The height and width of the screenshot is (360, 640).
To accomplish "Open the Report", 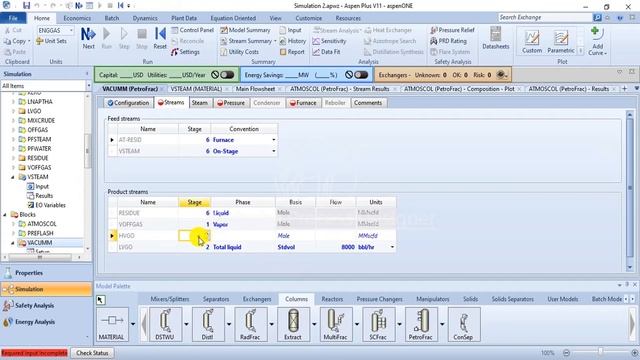I will click(x=292, y=52).
